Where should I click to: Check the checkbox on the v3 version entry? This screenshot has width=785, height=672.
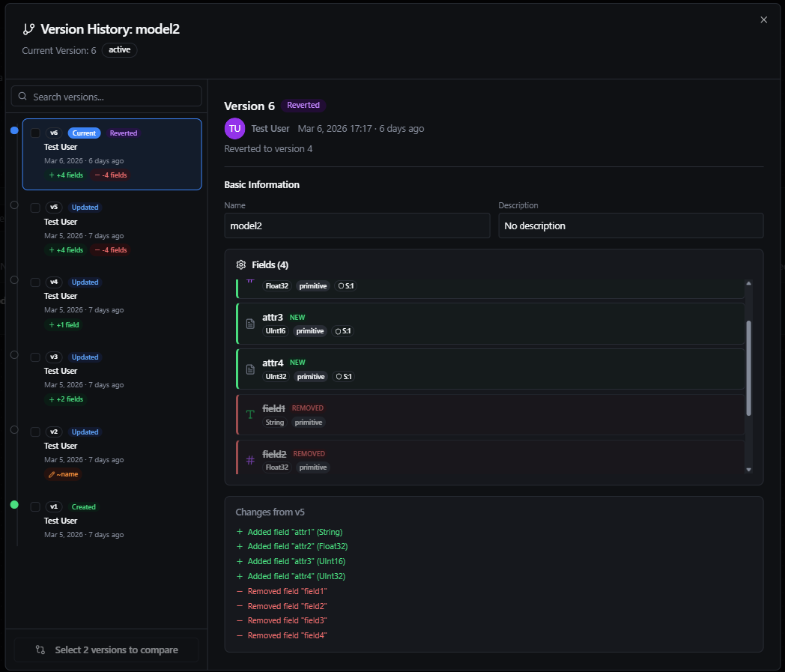click(x=35, y=357)
